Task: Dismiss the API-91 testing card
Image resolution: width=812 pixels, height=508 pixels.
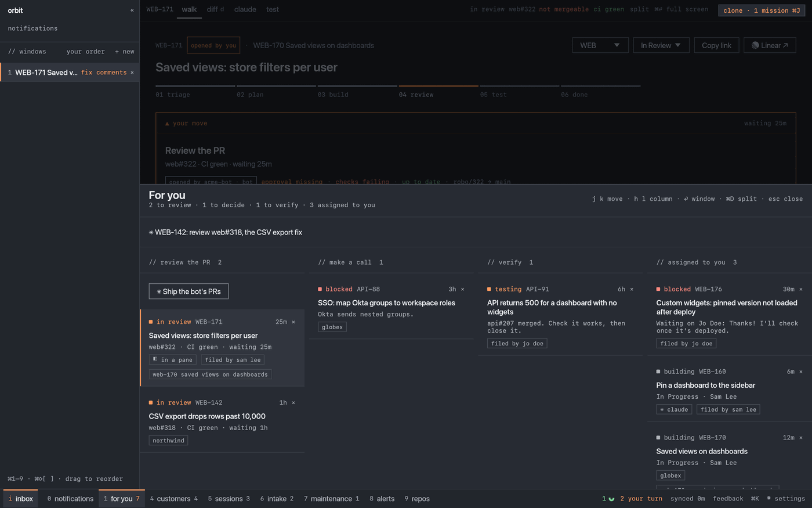Action: pyautogui.click(x=632, y=289)
